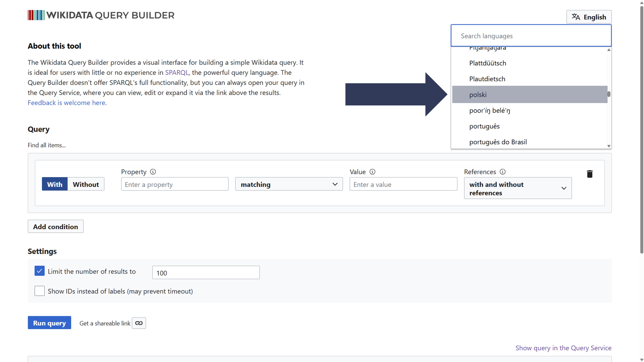
Task: Open the SPARQL link
Action: 177,72
